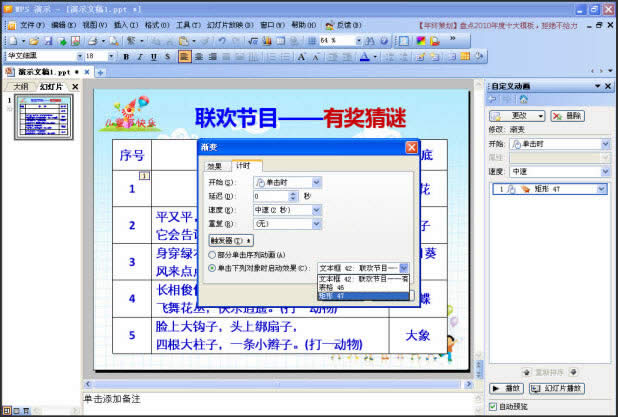Select 部分单击序列动画 radio button

tap(212, 254)
